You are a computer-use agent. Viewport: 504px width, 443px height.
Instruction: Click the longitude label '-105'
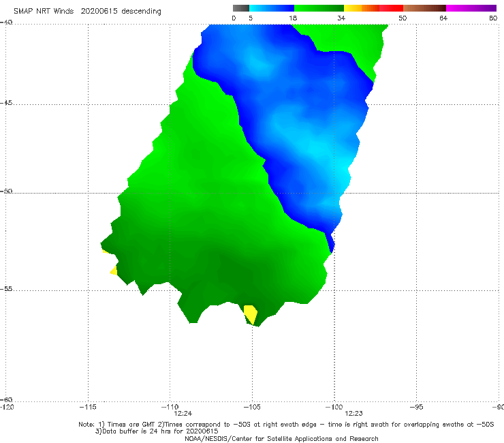252,407
